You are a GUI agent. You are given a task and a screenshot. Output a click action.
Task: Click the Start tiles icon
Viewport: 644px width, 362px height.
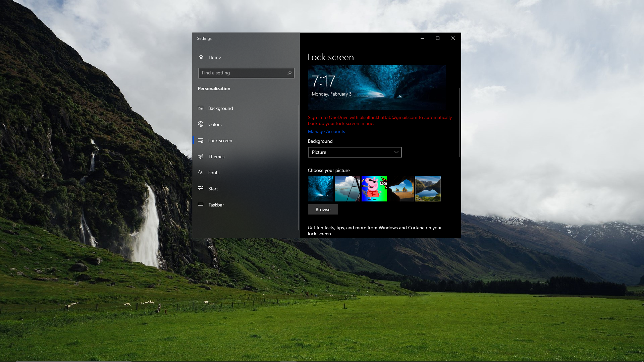201,189
